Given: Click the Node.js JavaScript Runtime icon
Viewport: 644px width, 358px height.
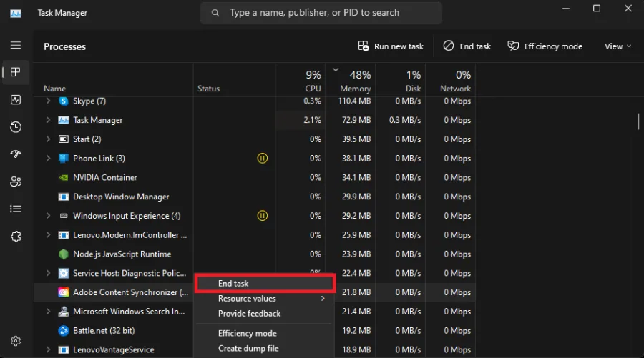Looking at the screenshot, I should coord(63,254).
